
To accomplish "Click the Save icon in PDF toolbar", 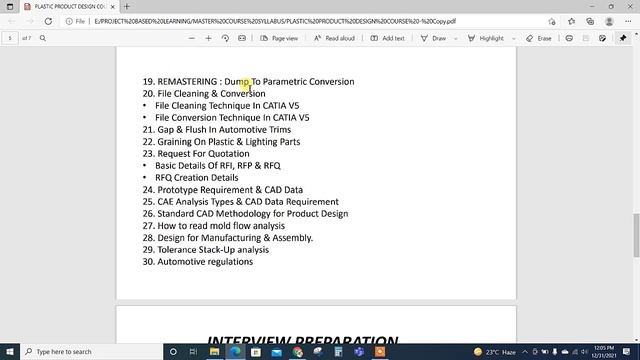I will click(x=586, y=38).
